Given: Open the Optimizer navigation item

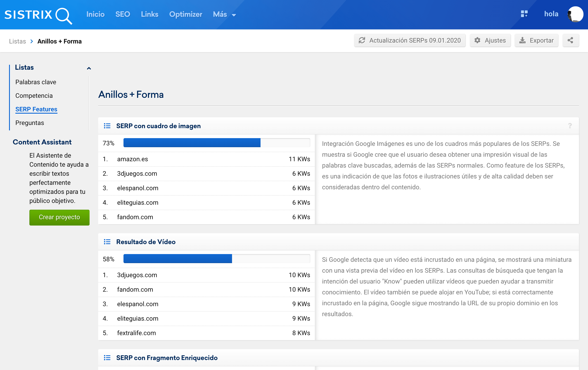Looking at the screenshot, I should [186, 14].
